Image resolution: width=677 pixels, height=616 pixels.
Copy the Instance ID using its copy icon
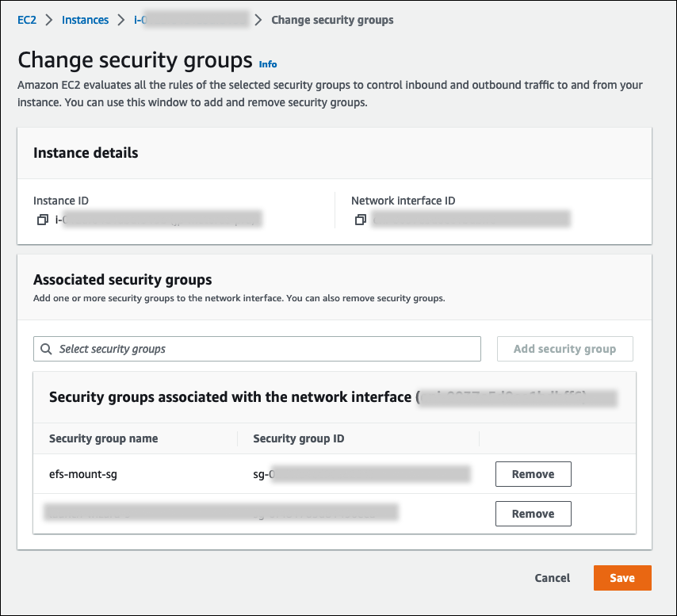click(43, 220)
